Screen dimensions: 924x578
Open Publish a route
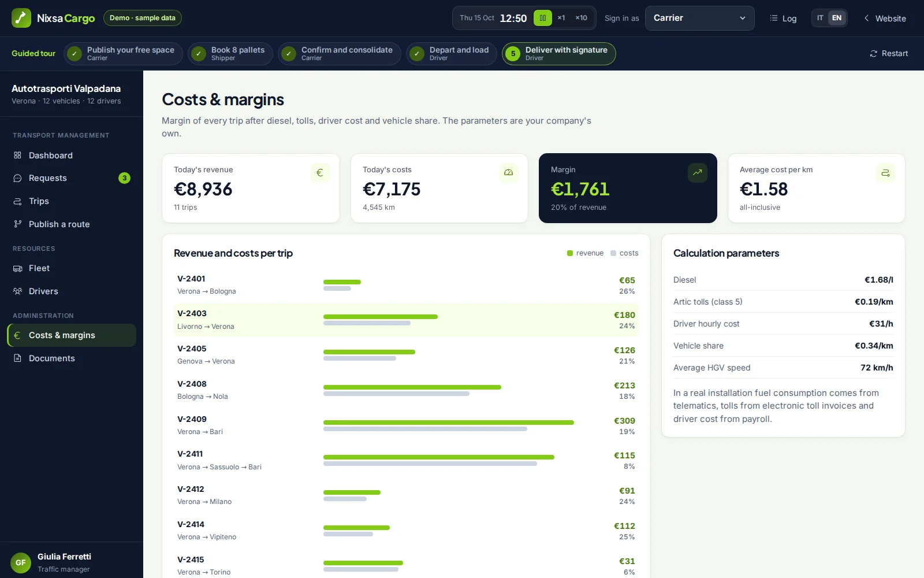pos(72,224)
